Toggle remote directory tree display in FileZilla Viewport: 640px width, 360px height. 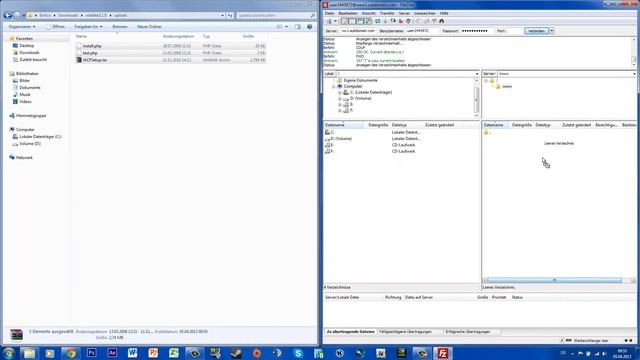pos(360,21)
